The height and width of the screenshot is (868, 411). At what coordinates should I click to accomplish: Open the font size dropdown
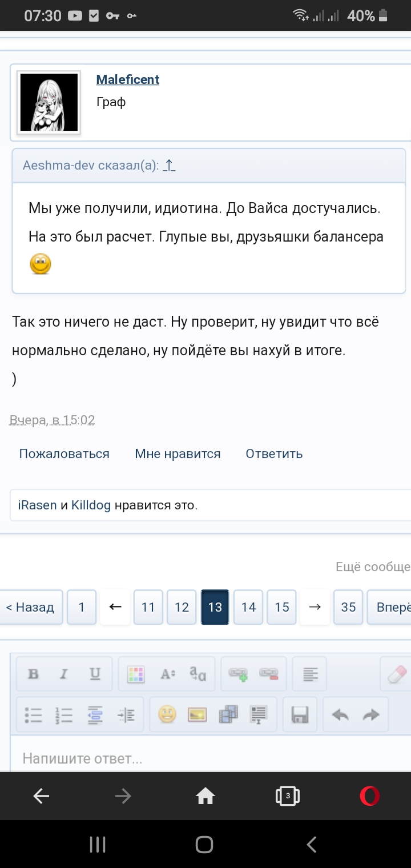(167, 674)
